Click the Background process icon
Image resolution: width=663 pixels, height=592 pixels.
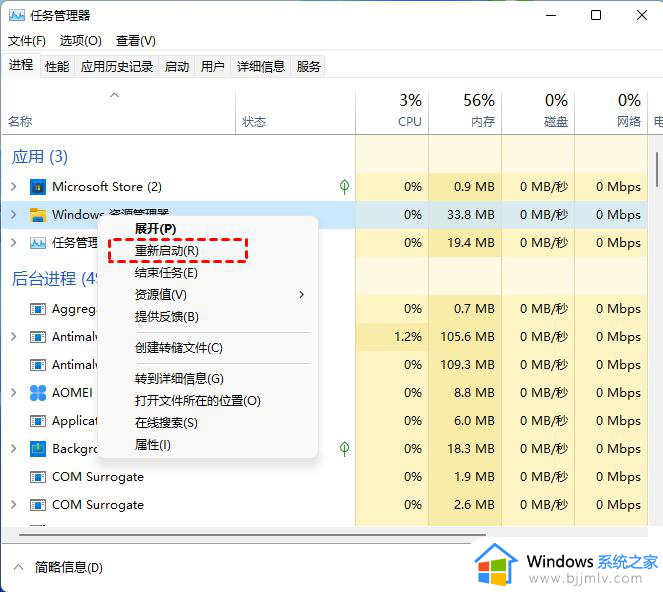click(38, 449)
